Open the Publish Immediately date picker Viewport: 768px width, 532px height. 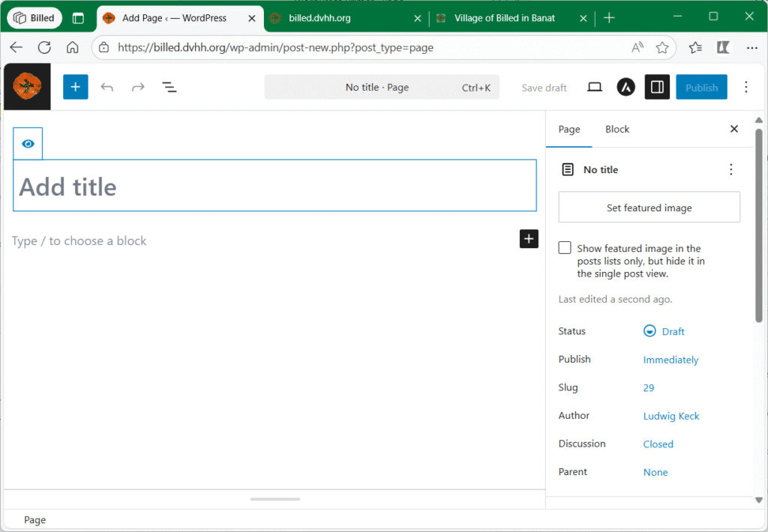tap(670, 360)
